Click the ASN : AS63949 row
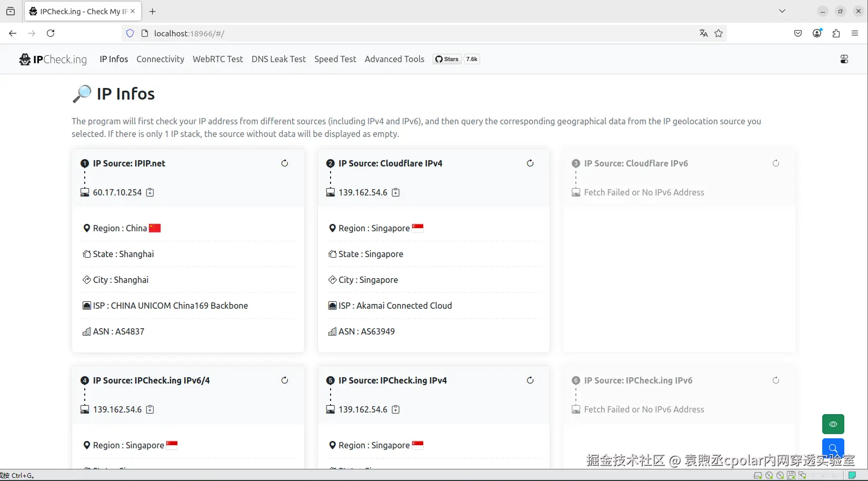 434,331
